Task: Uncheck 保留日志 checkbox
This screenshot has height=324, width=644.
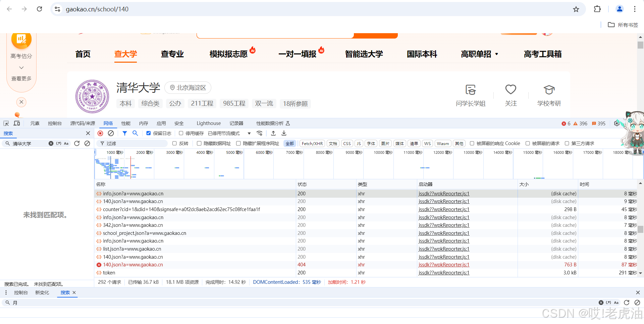Action: point(149,133)
